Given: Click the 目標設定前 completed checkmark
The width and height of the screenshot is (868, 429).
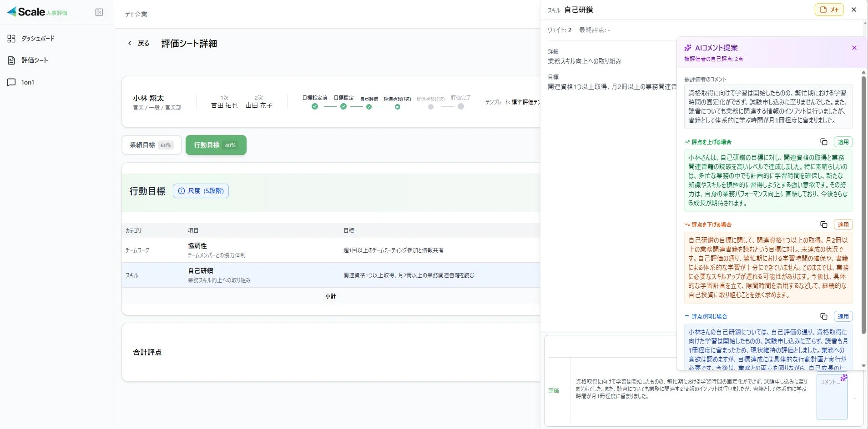Looking at the screenshot, I should [x=314, y=107].
